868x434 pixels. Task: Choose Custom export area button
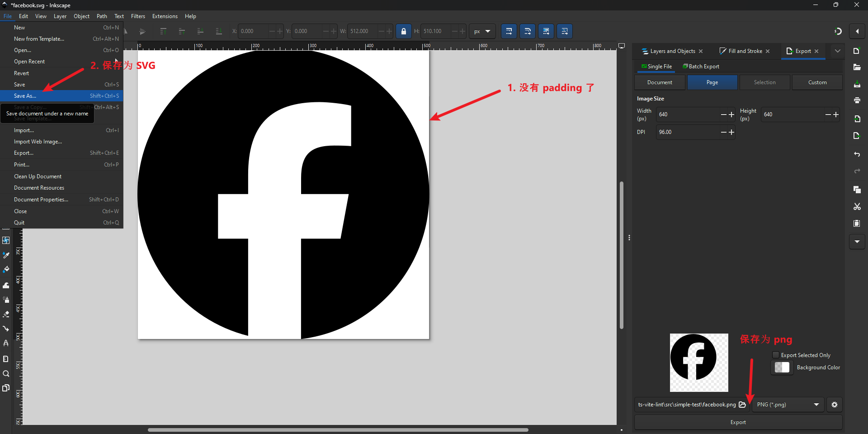pos(817,82)
